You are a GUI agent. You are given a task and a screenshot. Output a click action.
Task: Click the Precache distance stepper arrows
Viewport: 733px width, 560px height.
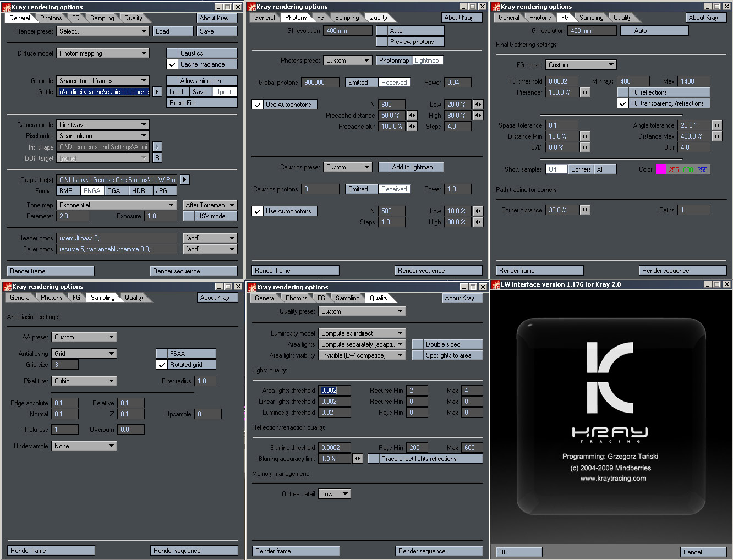coord(412,116)
